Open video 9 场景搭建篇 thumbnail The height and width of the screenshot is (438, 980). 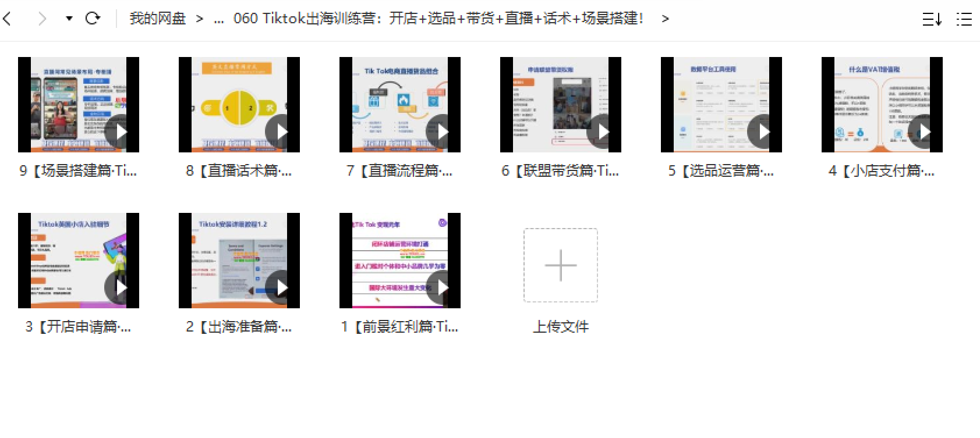(x=79, y=105)
